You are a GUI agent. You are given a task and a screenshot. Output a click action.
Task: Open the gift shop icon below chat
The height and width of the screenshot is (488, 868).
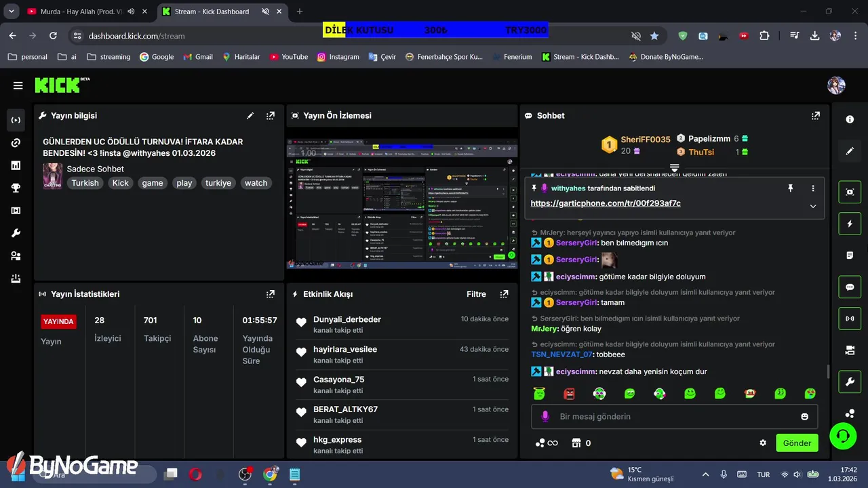pyautogui.click(x=576, y=443)
